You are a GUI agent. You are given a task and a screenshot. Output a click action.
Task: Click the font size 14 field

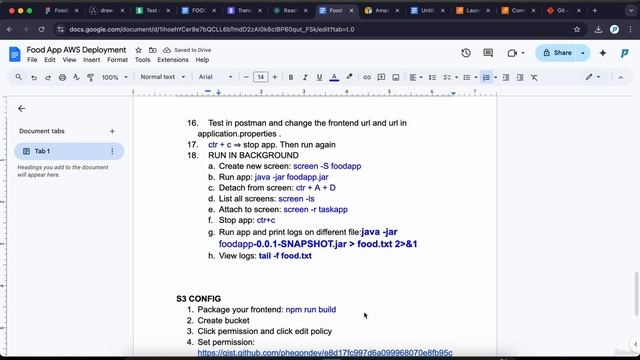tap(260, 77)
